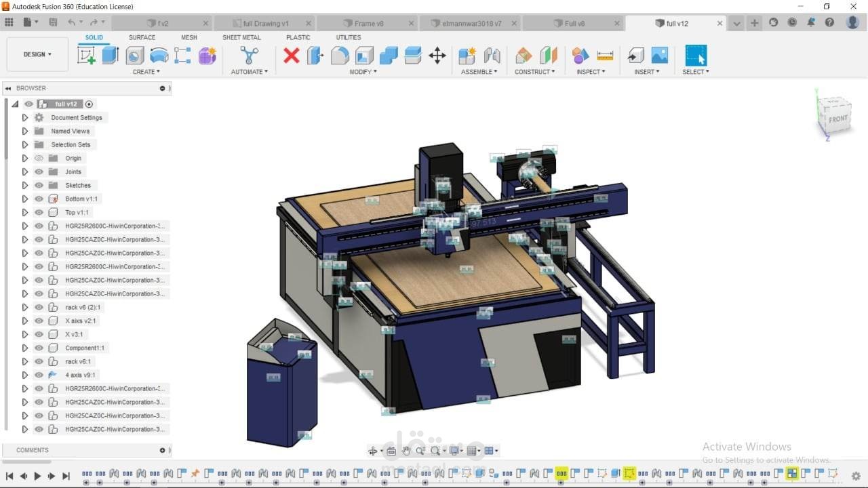
Task: Open the Full v8 document tab
Action: (x=574, y=22)
